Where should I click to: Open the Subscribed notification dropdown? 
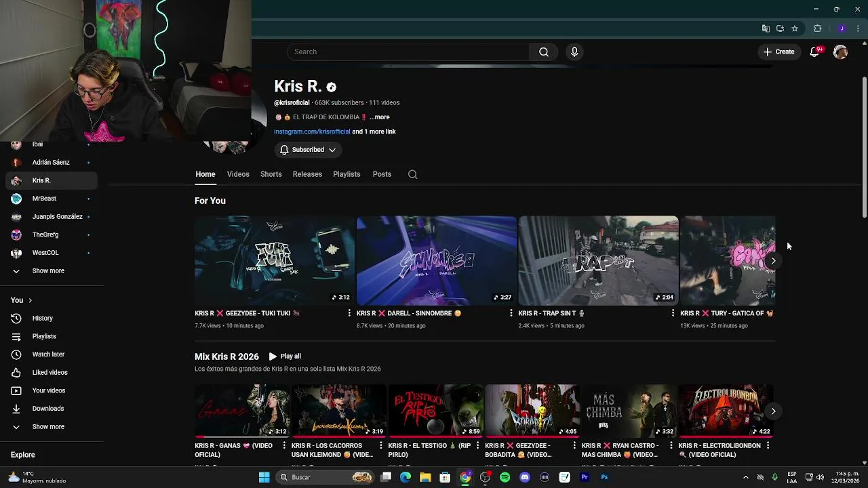(308, 150)
